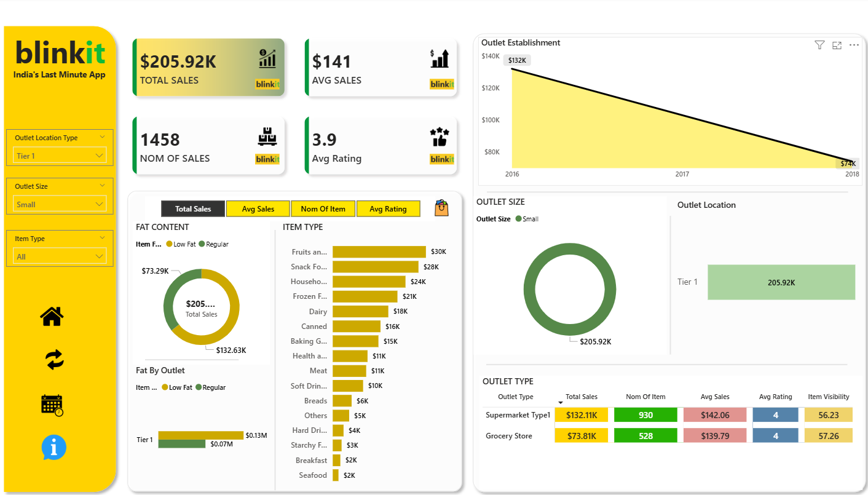This screenshot has width=868, height=495.
Task: Click the $132.11K Total Sales cell
Action: (x=581, y=415)
